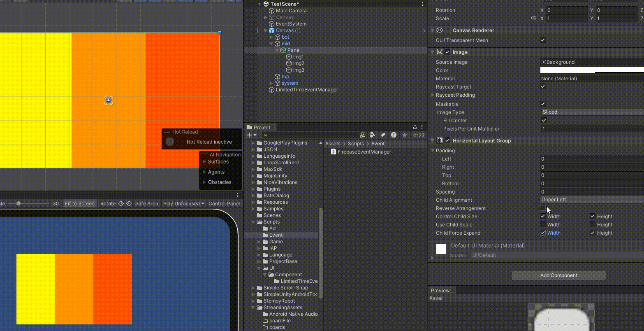The width and height of the screenshot is (644, 331).
Task: Click the Image component icon
Action: point(440,52)
